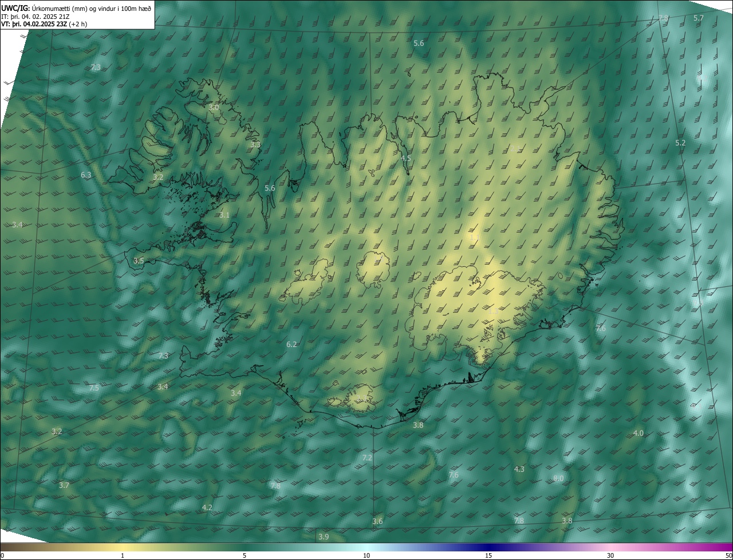Click the '3.5' map value

139,261
